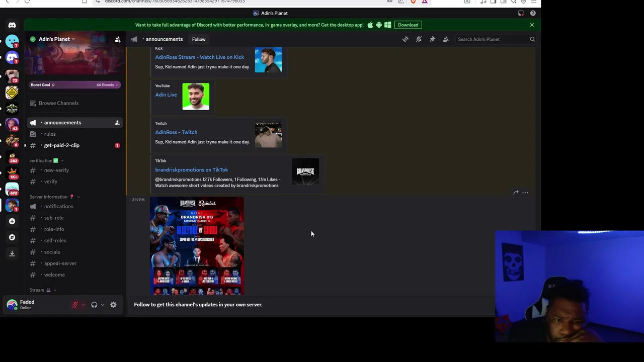Open server with 43 unread badge

click(12, 124)
